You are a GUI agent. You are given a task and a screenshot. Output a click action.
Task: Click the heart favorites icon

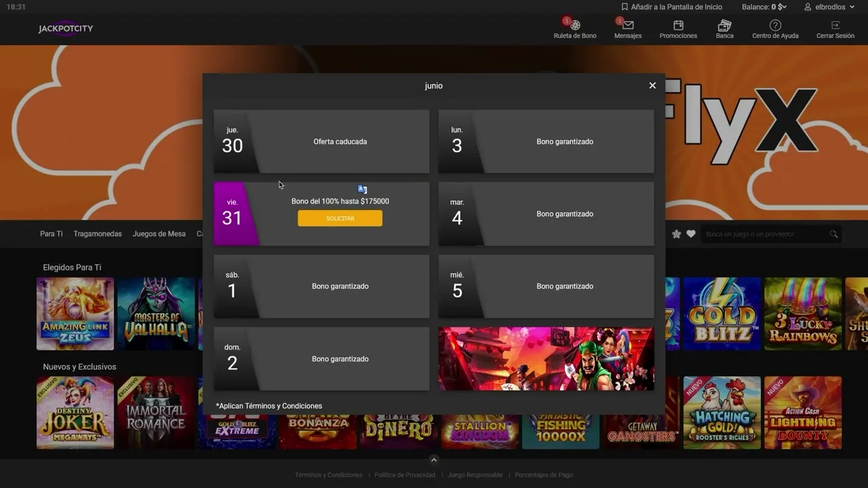(691, 234)
